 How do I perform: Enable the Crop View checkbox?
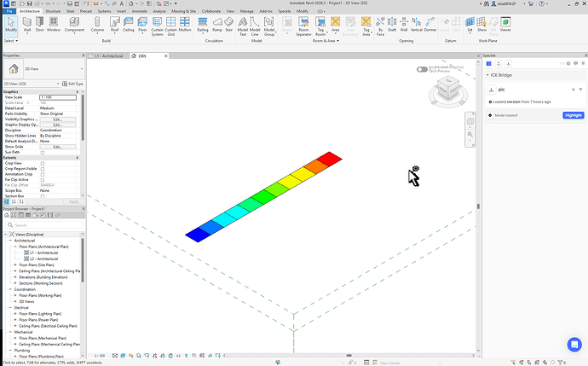[x=43, y=163]
